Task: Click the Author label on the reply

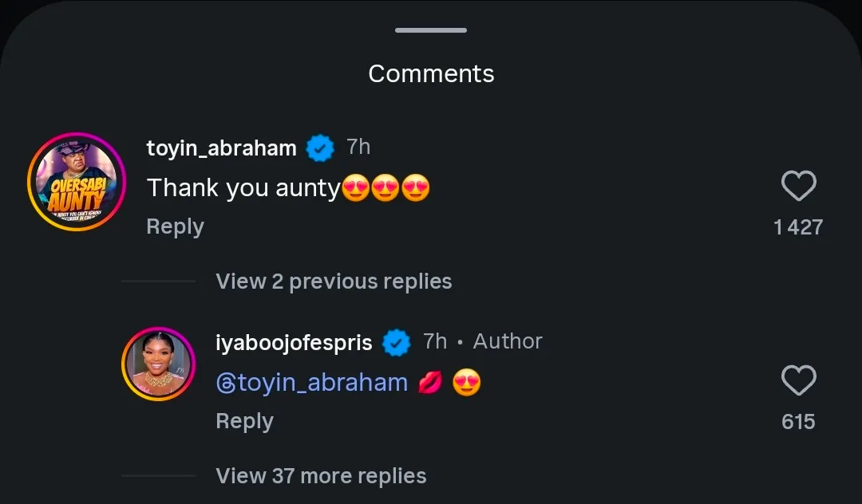Action: point(508,341)
